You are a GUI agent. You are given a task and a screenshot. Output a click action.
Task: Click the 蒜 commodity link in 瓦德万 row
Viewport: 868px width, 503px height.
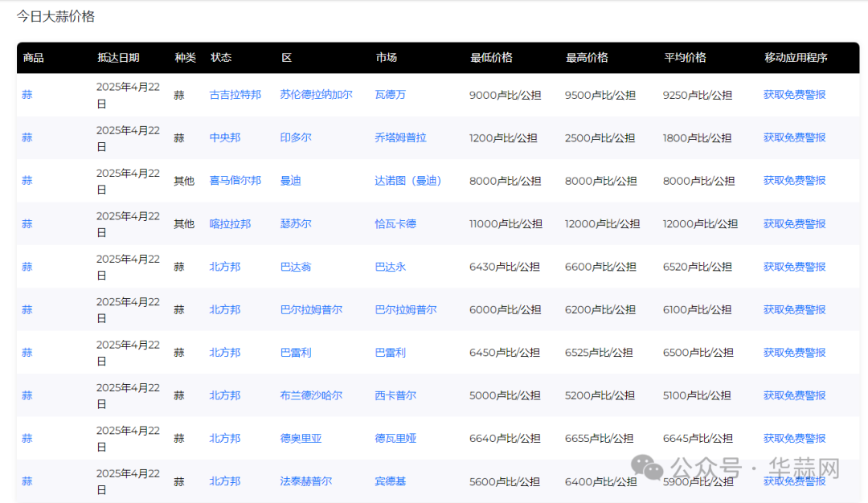click(27, 95)
